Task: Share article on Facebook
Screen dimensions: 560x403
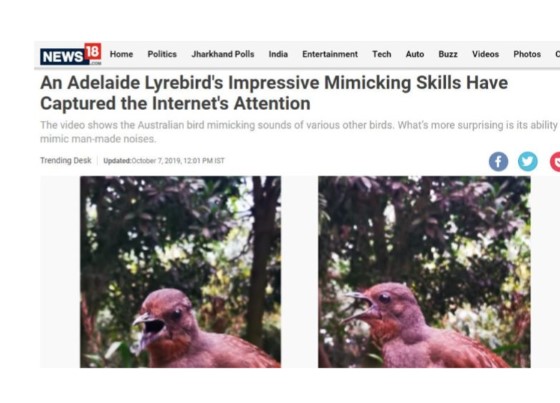Action: pos(498,161)
